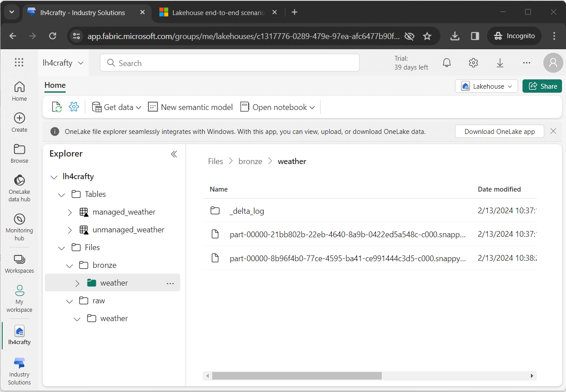The height and width of the screenshot is (392, 566).
Task: Click the Share button
Action: [x=542, y=86]
